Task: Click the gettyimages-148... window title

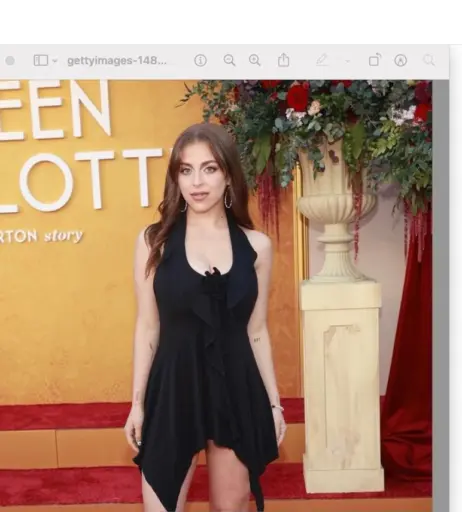Action: coord(117,61)
